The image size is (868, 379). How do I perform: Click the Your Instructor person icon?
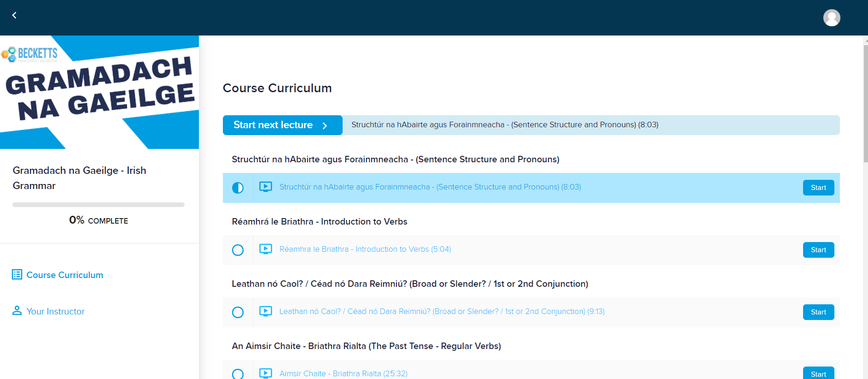pos(17,310)
